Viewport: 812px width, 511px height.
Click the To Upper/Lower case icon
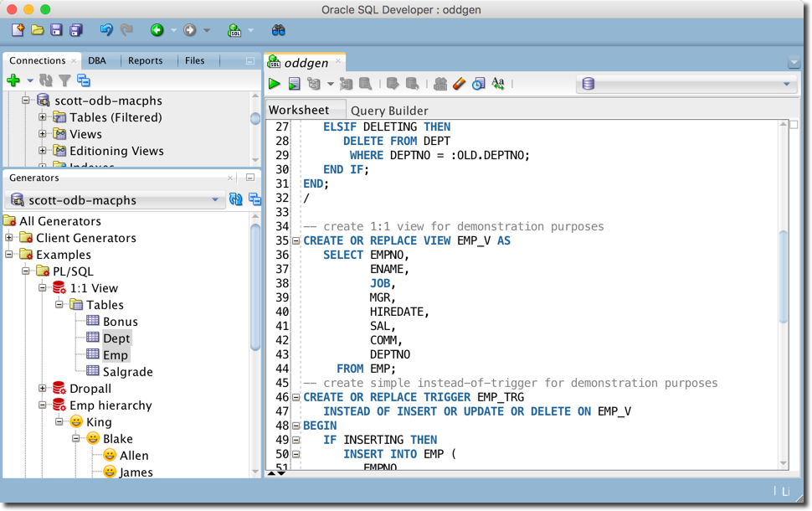498,84
